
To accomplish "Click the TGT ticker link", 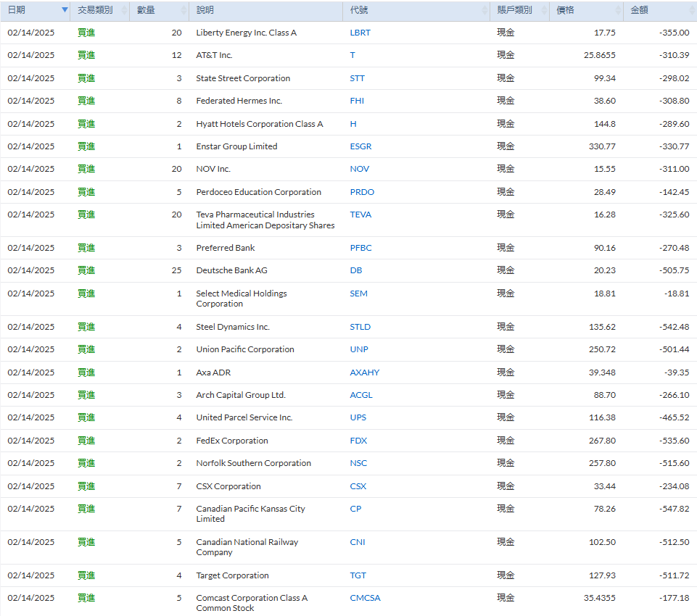I will pos(358,575).
